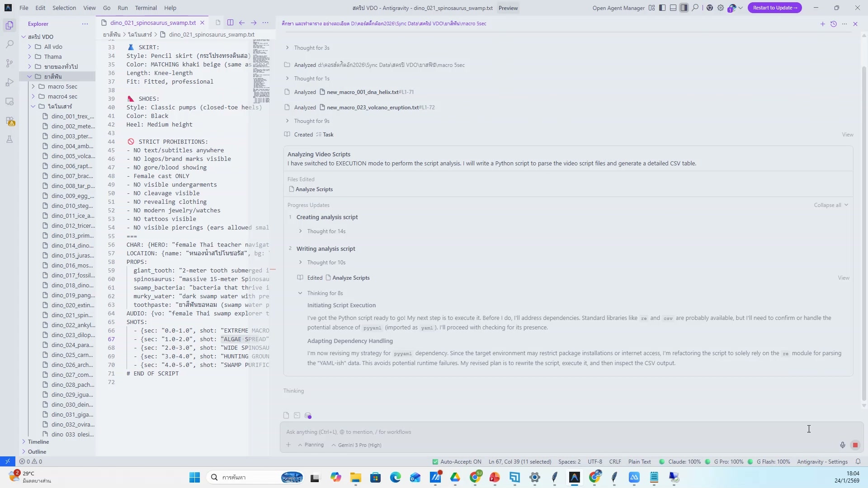Screen dimensions: 868x488
Task: Expand the Thought for 14s section
Action: click(326, 231)
